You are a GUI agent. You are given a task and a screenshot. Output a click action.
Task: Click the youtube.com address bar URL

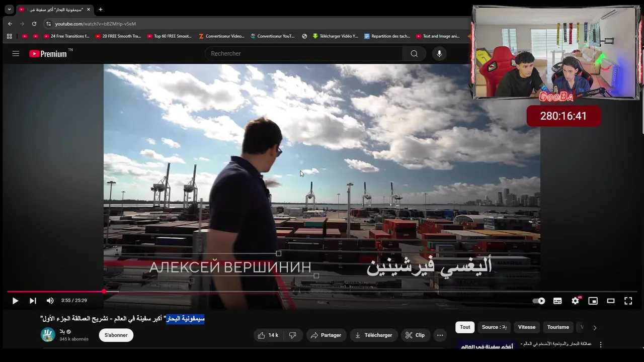pos(96,24)
